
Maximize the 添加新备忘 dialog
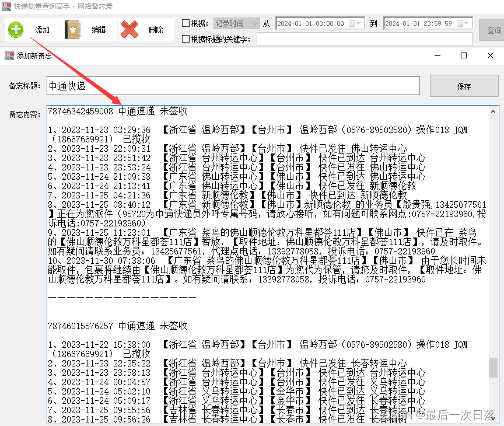pos(464,55)
